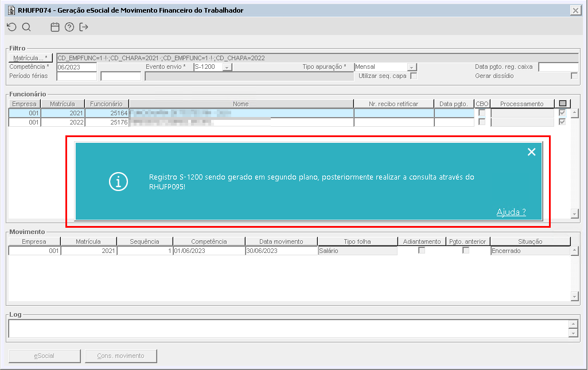Close the blue info notification
The image size is (588, 370).
531,152
